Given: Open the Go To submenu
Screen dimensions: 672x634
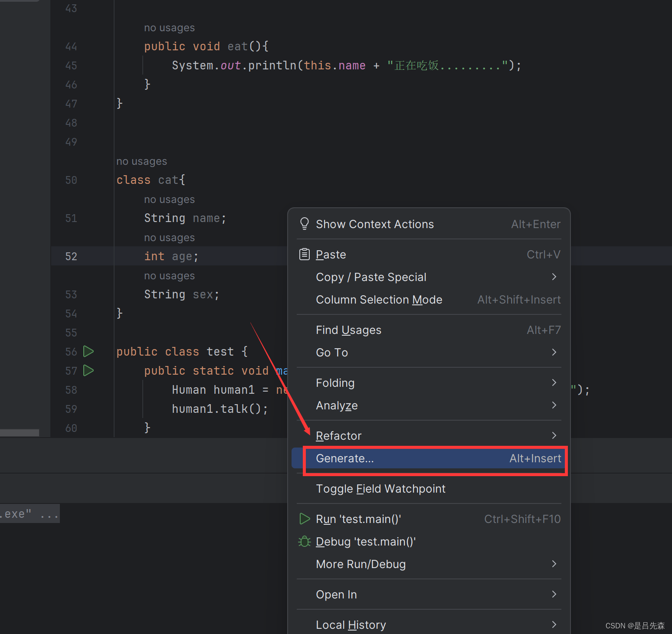Looking at the screenshot, I should pos(429,353).
